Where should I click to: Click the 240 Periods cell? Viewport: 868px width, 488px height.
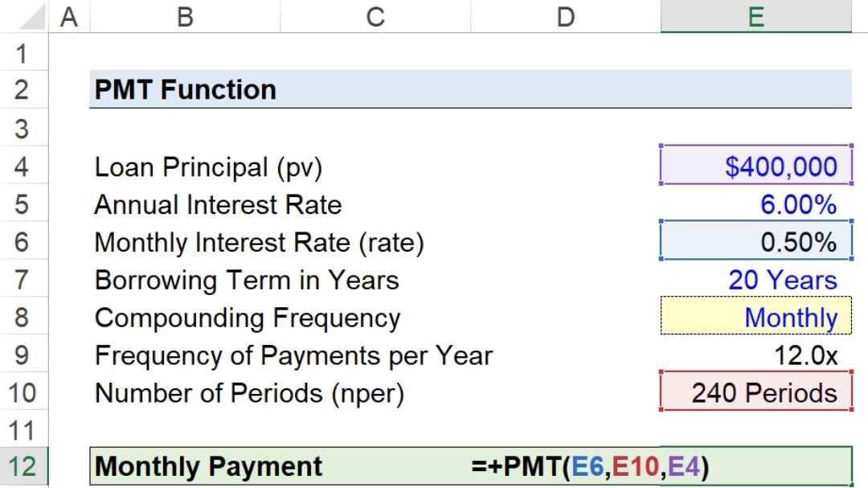coord(755,393)
